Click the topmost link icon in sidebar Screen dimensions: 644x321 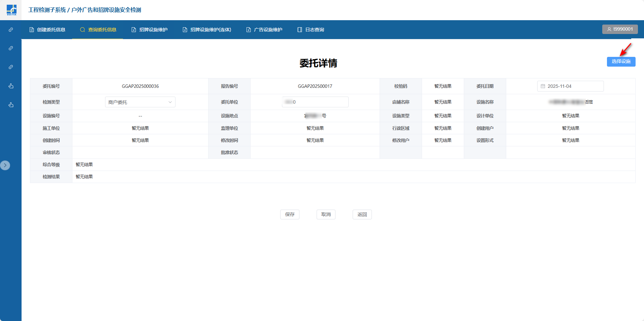[11, 30]
